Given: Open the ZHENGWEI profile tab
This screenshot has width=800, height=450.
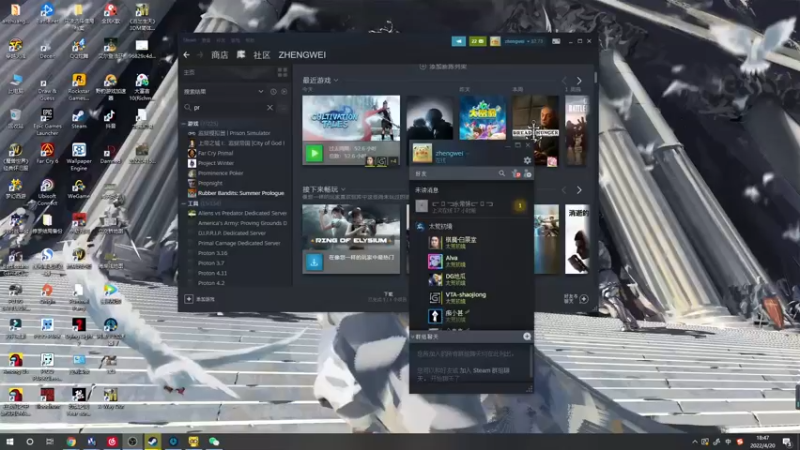Looking at the screenshot, I should pyautogui.click(x=302, y=55).
